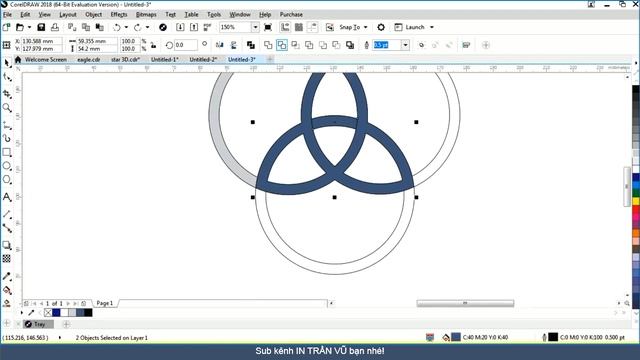
Task: Click the object width field 59.355 mm
Action: click(x=96, y=41)
